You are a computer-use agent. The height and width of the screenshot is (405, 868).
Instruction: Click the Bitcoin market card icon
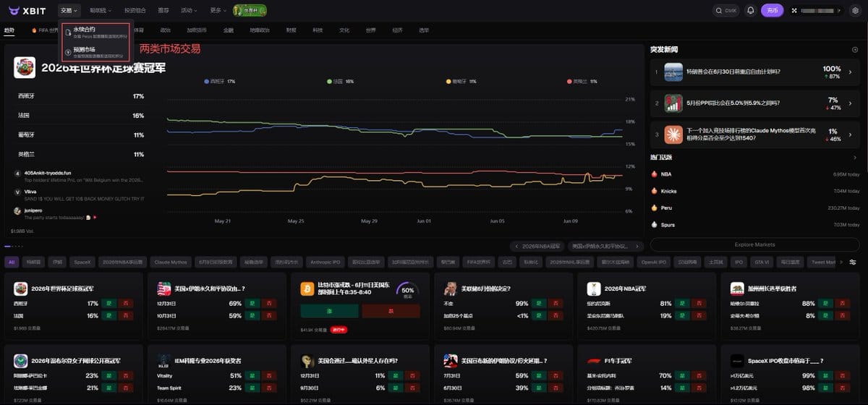307,289
